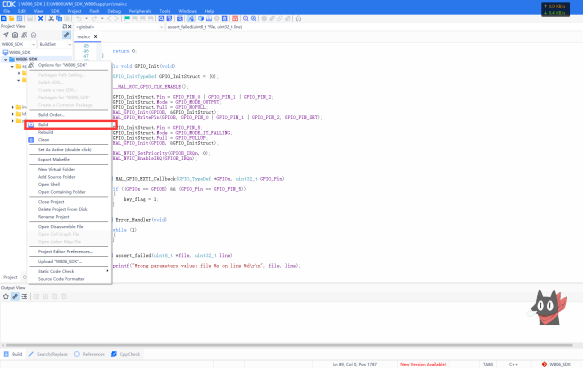
Task: Choose Export Makefile in context menu
Action: tap(69, 159)
